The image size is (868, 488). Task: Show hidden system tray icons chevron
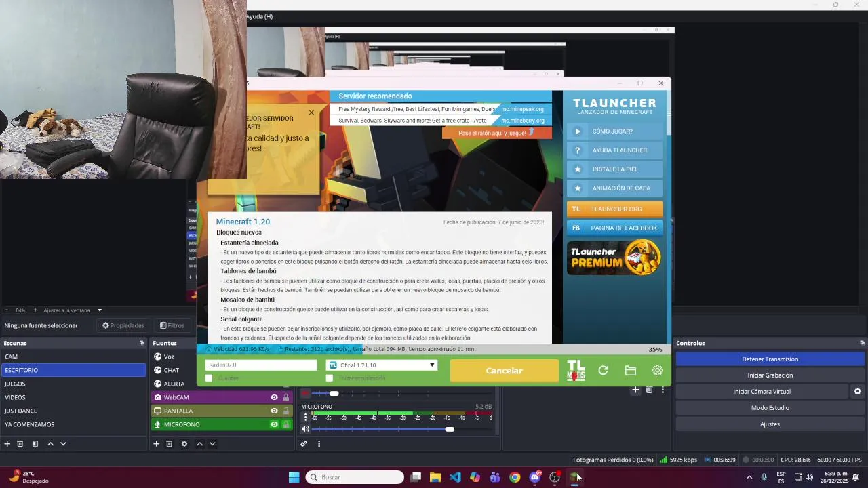click(x=749, y=477)
